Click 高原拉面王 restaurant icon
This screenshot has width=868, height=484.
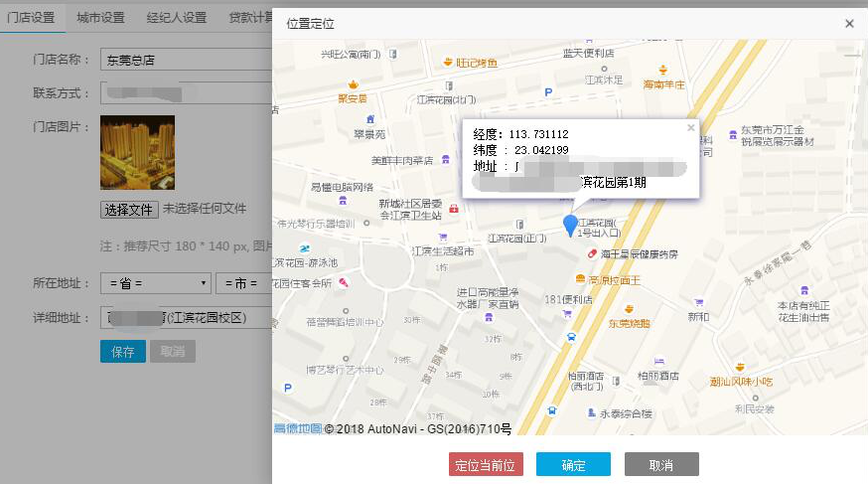[x=580, y=278]
